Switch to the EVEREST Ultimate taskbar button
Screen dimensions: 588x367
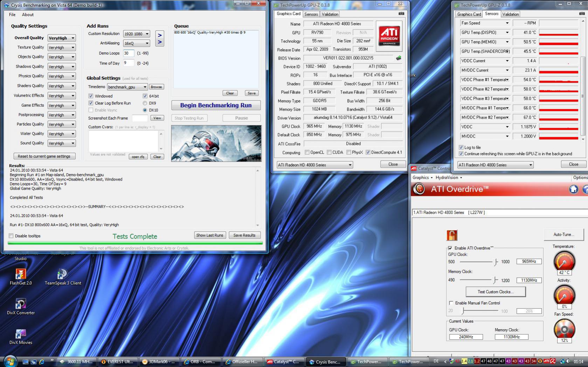(x=117, y=362)
